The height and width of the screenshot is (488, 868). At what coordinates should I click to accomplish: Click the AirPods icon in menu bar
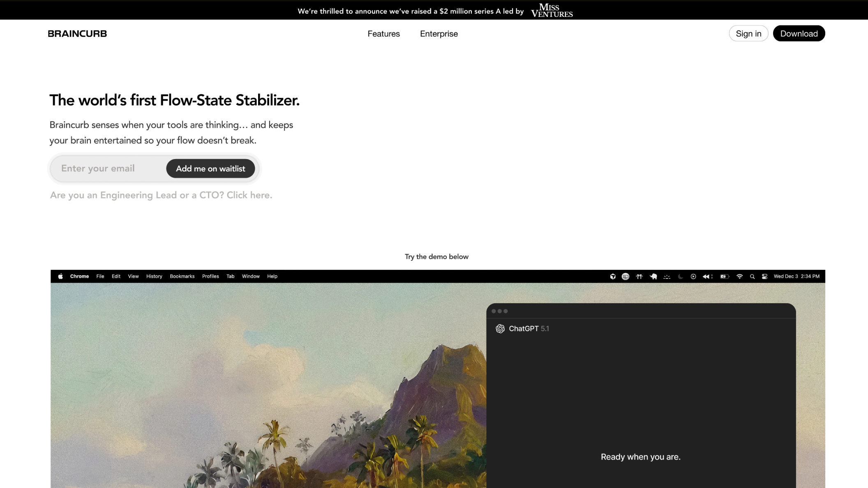click(x=639, y=276)
